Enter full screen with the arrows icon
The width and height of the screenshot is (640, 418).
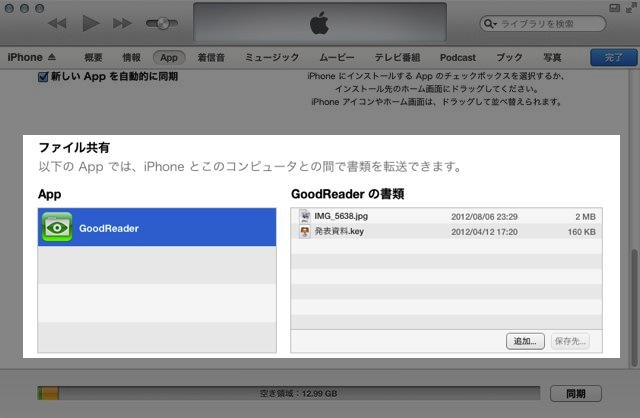(x=631, y=8)
